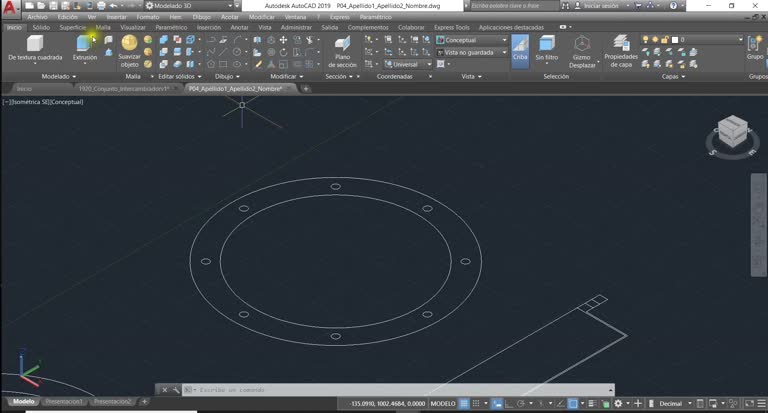The height and width of the screenshot is (413, 768).
Task: Expand the Modelado panel title
Action: (x=59, y=76)
